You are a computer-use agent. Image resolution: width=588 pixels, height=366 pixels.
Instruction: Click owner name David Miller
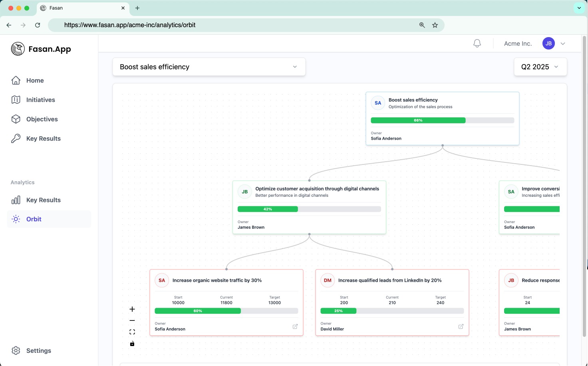tap(332, 329)
